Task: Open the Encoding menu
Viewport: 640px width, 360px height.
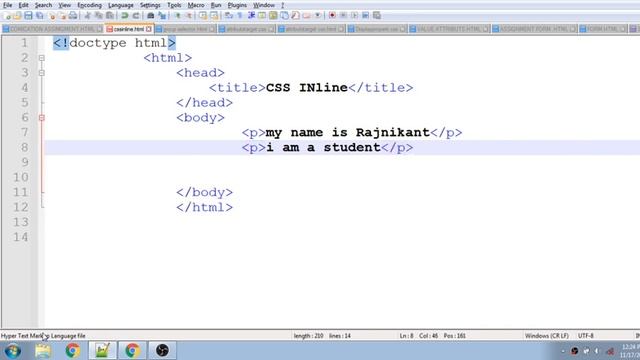Action: 89,5
